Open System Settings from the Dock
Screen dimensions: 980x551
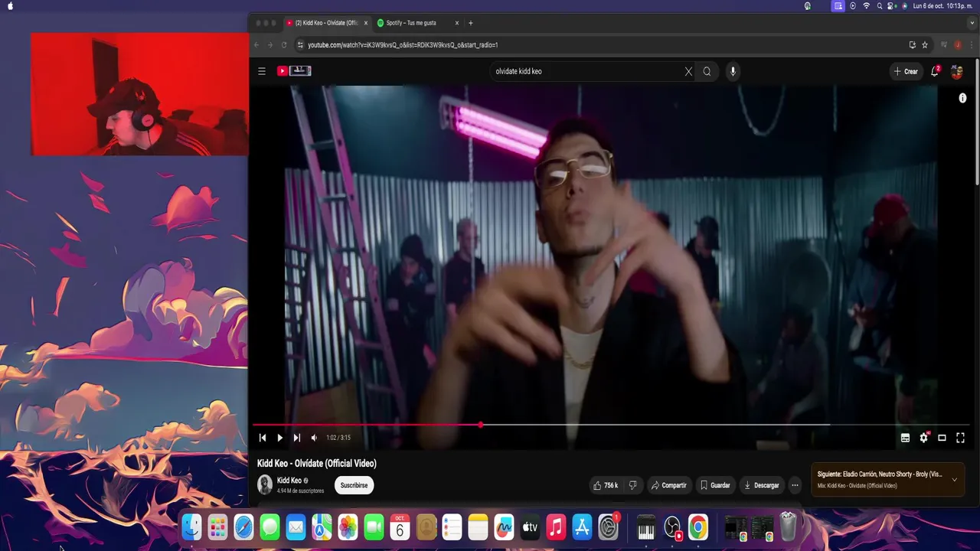[609, 527]
